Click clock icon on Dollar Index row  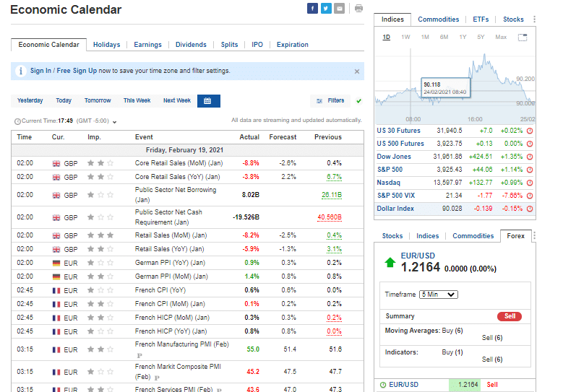530,209
